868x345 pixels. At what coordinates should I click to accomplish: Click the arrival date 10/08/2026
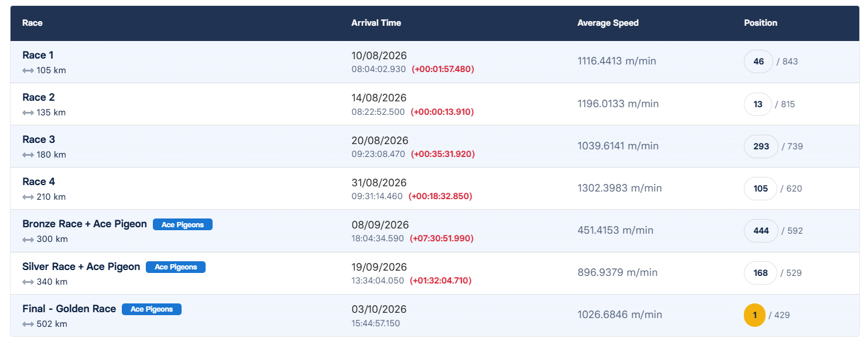click(x=379, y=56)
